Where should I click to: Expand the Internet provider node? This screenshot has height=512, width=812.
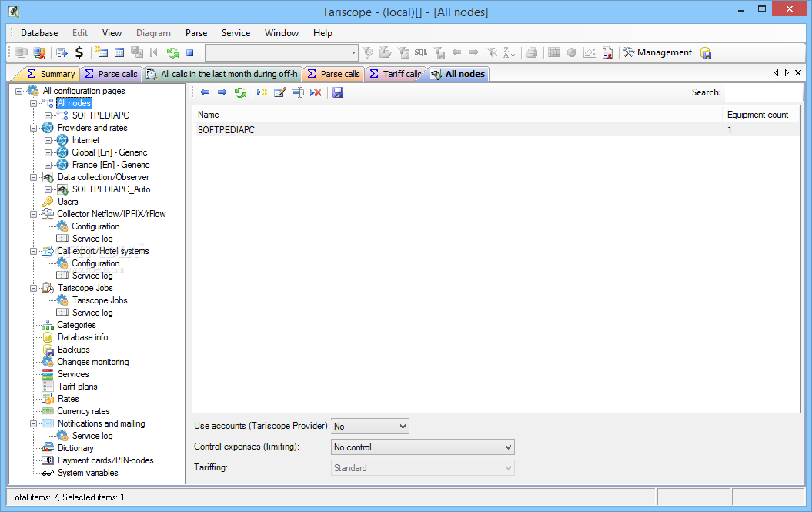[48, 140]
